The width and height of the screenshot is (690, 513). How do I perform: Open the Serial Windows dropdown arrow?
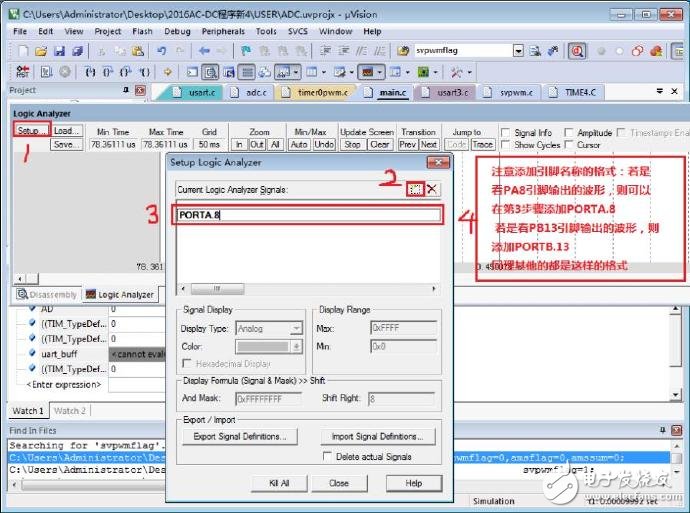tap(352, 72)
